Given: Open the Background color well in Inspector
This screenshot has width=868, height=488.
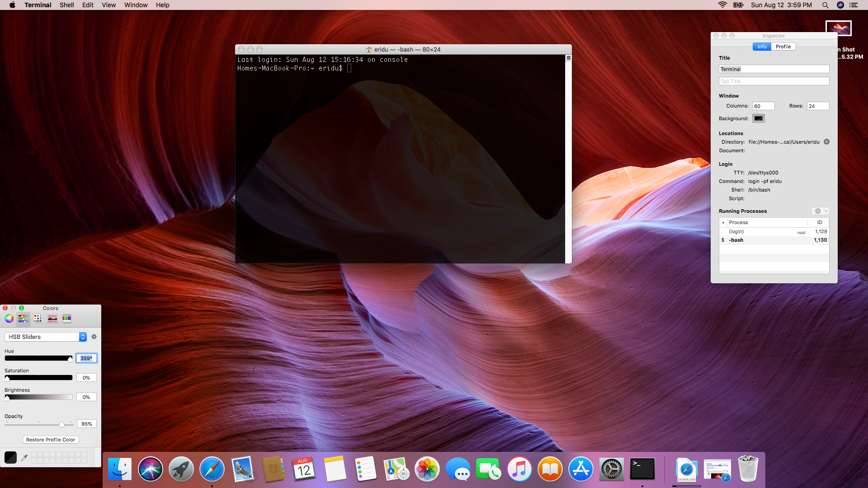Looking at the screenshot, I should 759,118.
